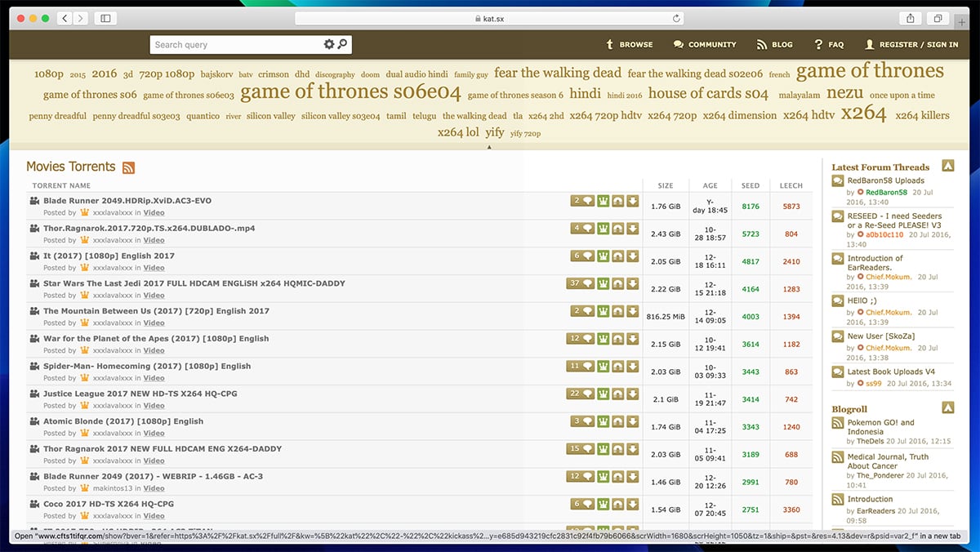Click the 'game of thrones s06e04' tag
The height and width of the screenshot is (552, 980).
point(351,92)
